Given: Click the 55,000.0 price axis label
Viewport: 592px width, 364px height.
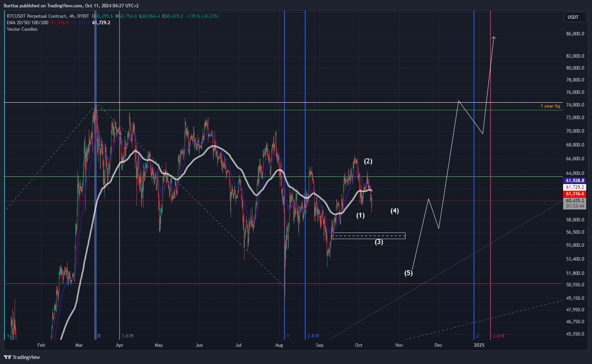Looking at the screenshot, I should 575,245.
